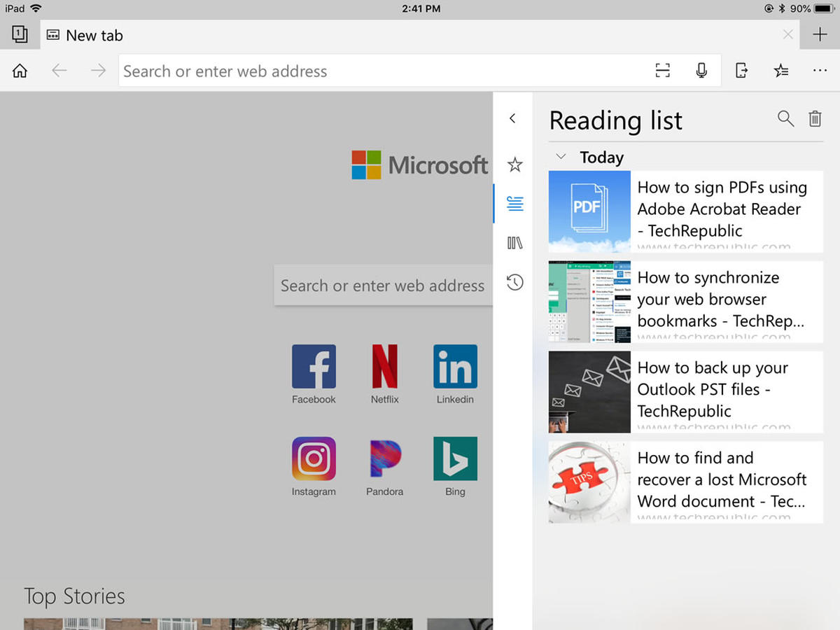Viewport: 840px width, 630px height.
Task: Add current page to favorites via star button
Action: (x=781, y=70)
